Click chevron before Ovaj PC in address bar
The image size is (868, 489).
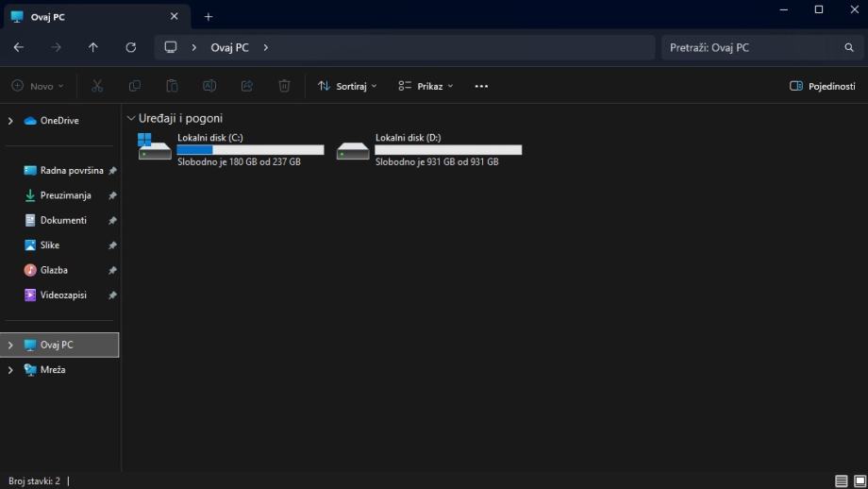pyautogui.click(x=193, y=47)
